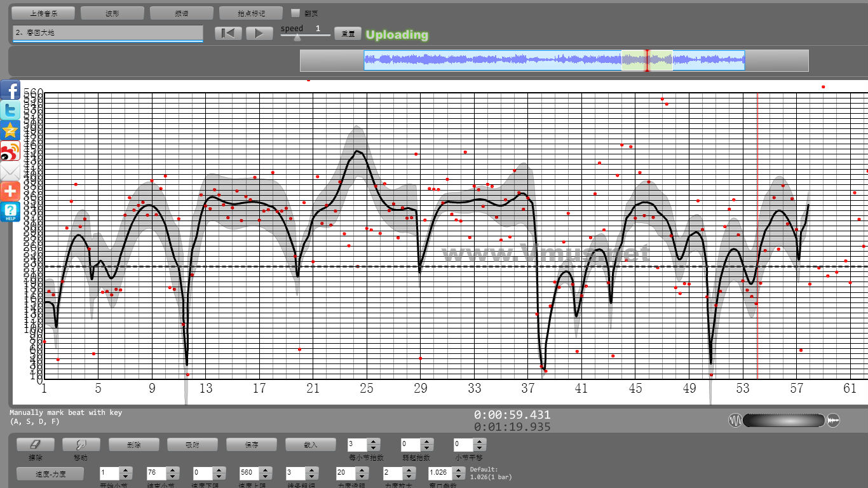868x488 pixels.
Task: Click the Weibo share icon
Action: coord(10,151)
